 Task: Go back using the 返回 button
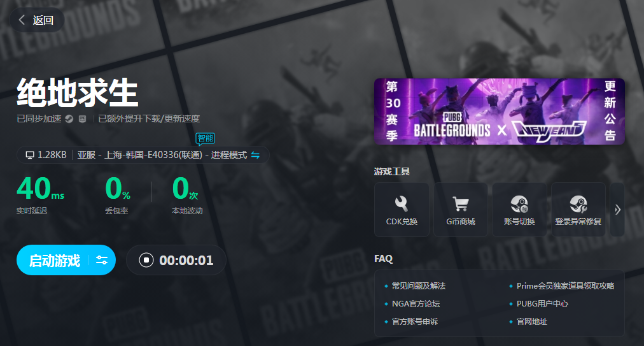tap(36, 20)
